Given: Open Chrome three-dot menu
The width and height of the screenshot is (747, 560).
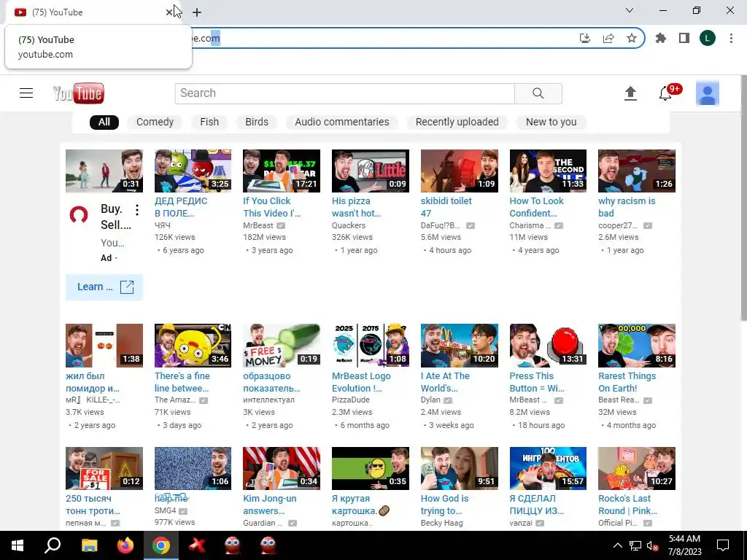Looking at the screenshot, I should click(x=731, y=38).
